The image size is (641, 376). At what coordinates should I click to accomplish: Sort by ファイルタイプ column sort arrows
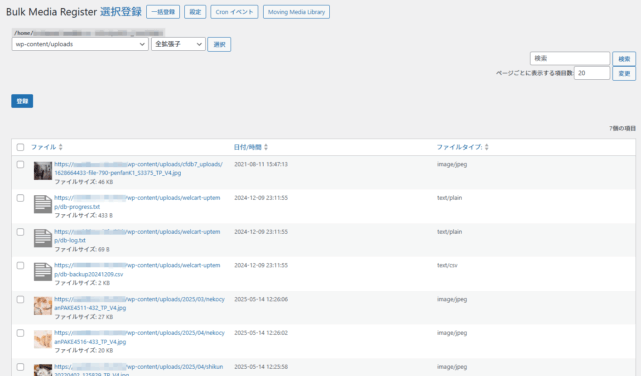click(x=486, y=147)
